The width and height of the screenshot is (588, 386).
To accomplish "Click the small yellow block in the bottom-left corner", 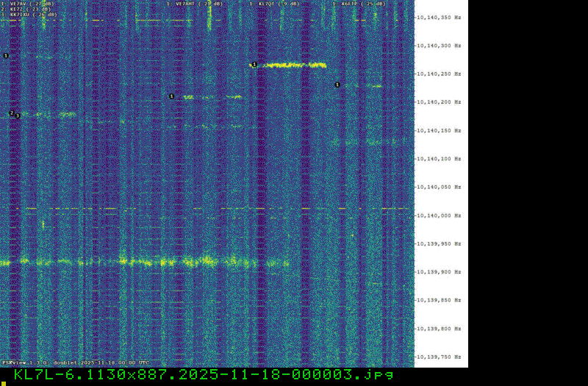I will pos(3,383).
